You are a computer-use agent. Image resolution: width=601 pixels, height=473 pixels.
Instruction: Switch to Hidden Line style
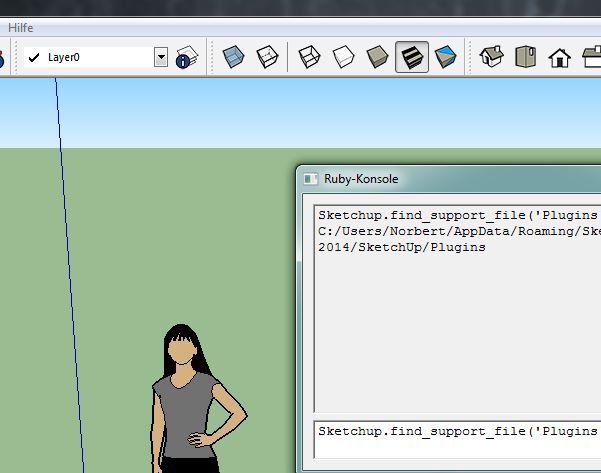pyautogui.click(x=343, y=57)
